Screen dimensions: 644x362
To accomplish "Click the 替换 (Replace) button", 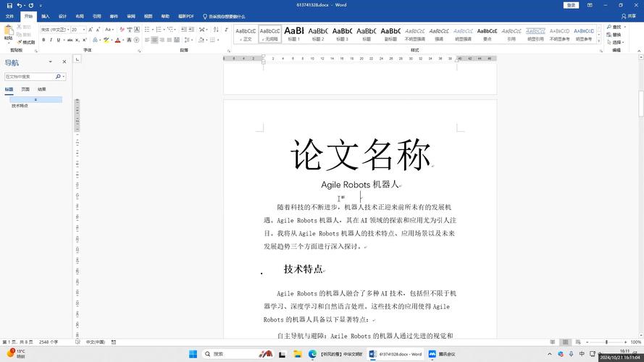I will [614, 35].
